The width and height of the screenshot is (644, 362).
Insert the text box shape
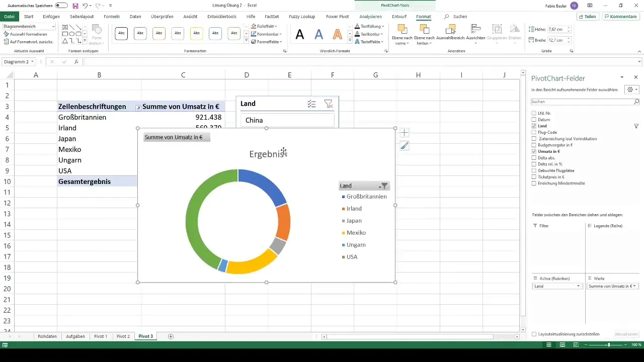pos(66,28)
